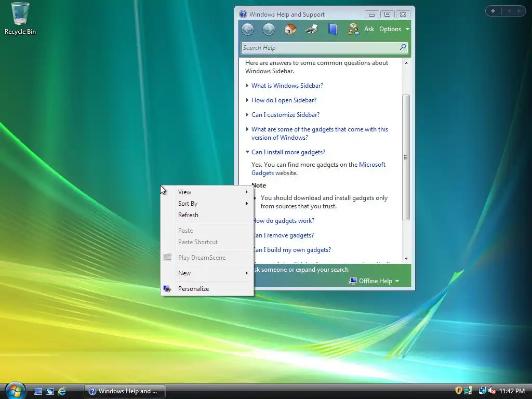Go back in Help and Support
Image resolution: width=532 pixels, height=399 pixels.
tap(248, 29)
